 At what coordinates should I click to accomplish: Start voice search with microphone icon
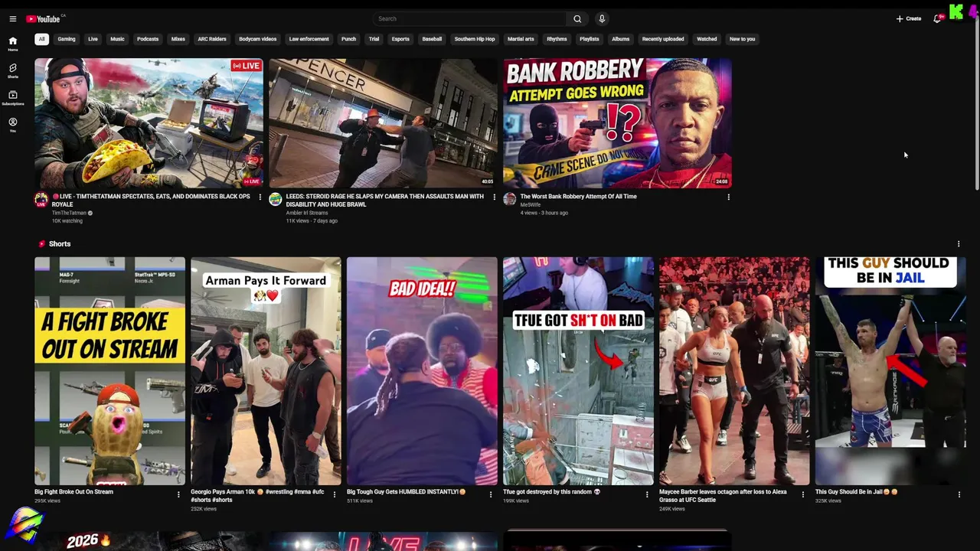click(602, 19)
